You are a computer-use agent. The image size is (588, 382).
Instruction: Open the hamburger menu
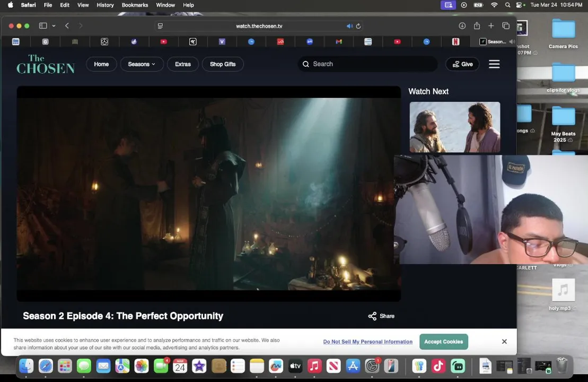pos(494,64)
